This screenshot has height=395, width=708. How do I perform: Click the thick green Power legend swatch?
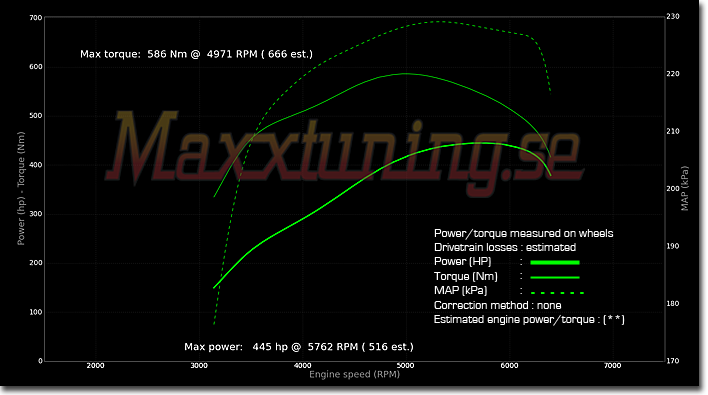click(554, 262)
